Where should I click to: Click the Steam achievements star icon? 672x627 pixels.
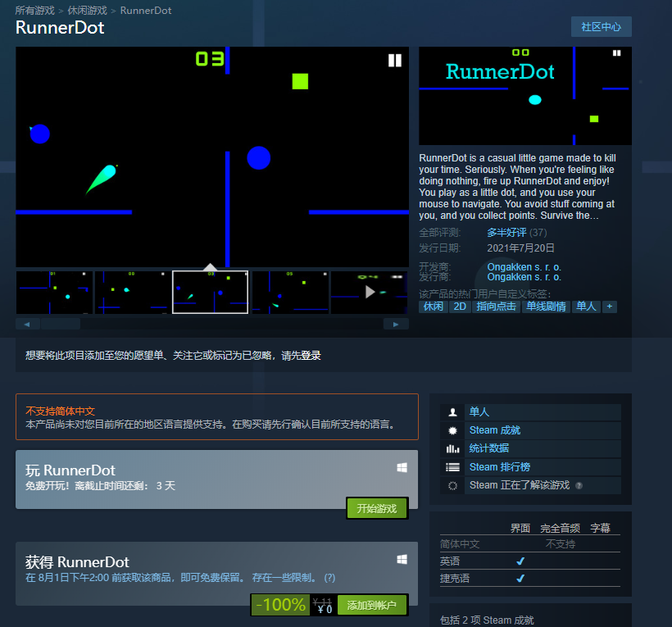452,430
